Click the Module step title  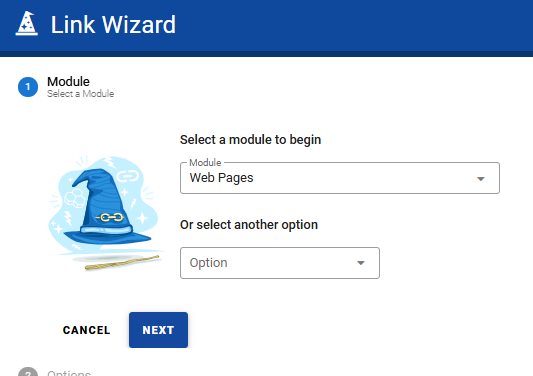coord(68,82)
